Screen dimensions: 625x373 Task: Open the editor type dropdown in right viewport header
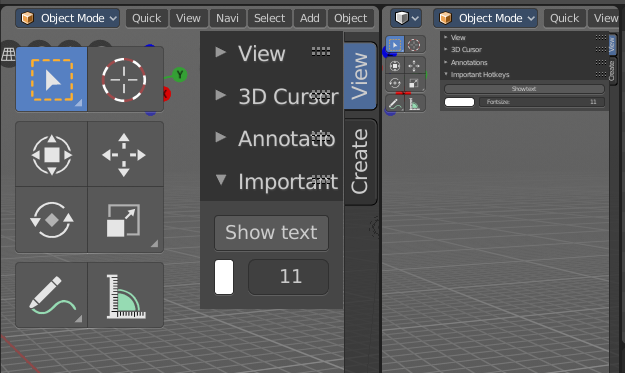[x=406, y=18]
